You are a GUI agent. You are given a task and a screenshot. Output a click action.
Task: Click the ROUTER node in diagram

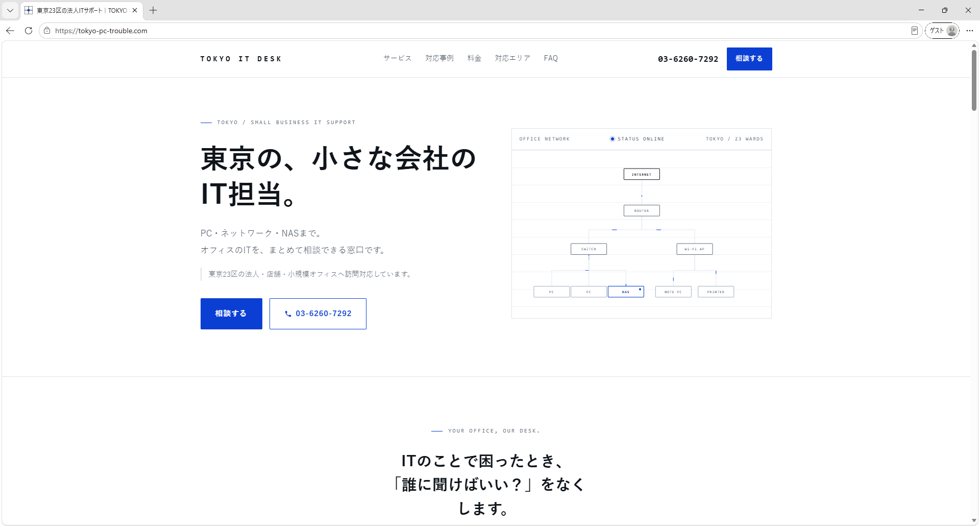coord(642,210)
